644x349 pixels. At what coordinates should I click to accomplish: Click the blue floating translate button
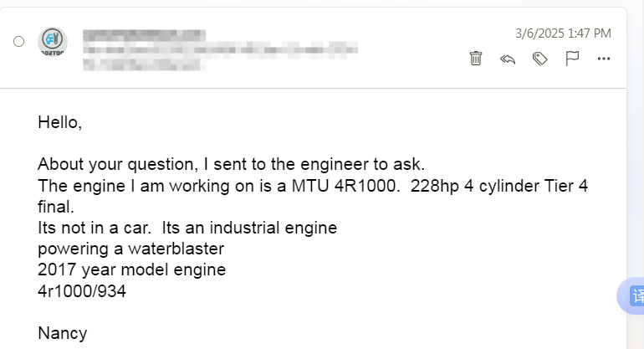pyautogui.click(x=634, y=295)
